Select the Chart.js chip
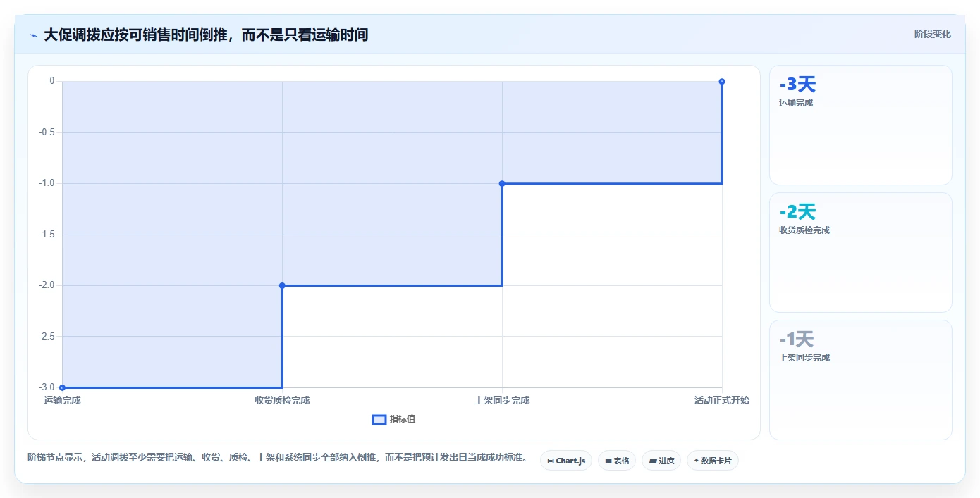 pos(566,461)
